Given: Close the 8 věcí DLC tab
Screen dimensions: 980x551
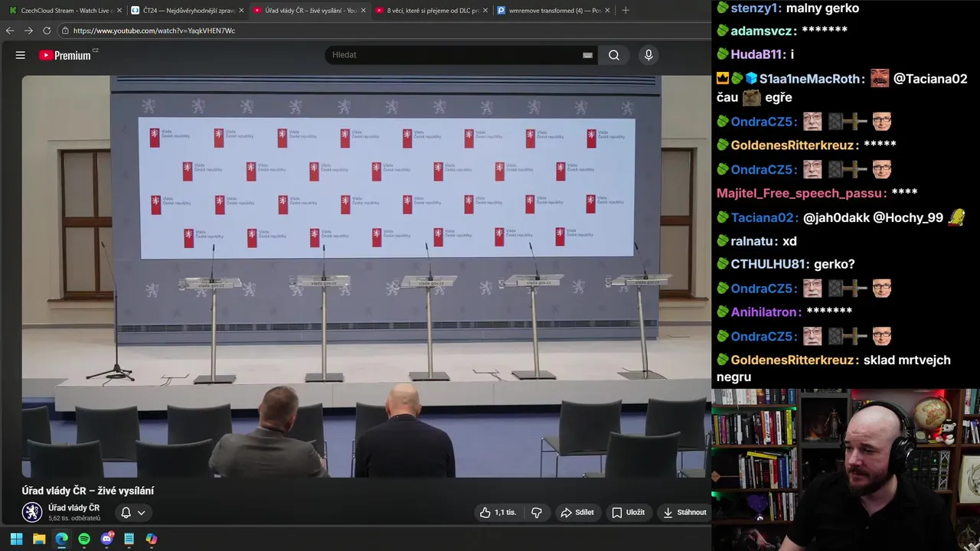Looking at the screenshot, I should point(485,11).
